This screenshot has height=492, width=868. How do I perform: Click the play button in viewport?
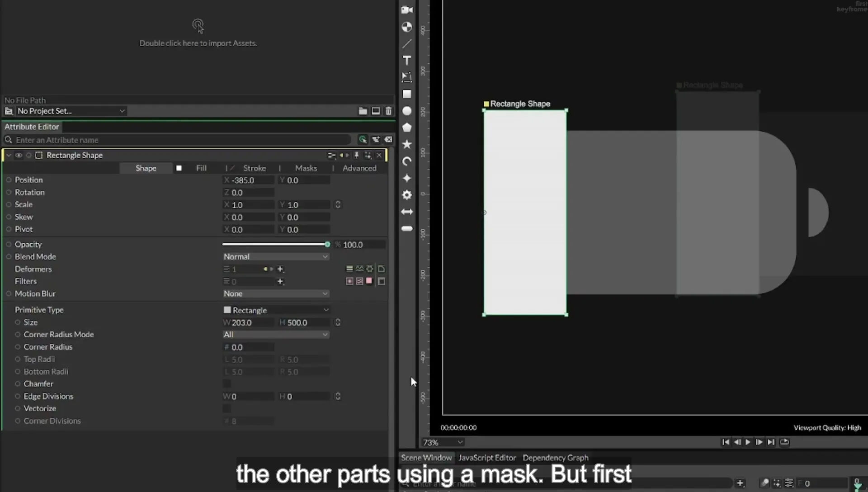748,442
